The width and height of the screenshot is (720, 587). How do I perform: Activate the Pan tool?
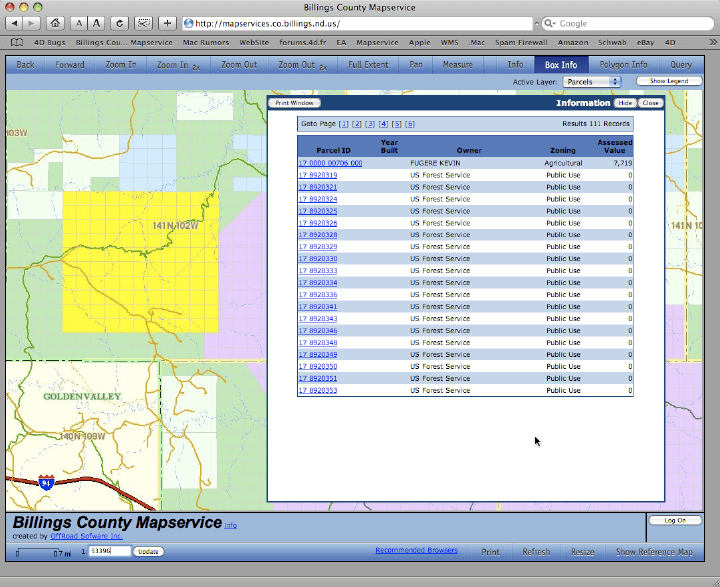pos(416,65)
